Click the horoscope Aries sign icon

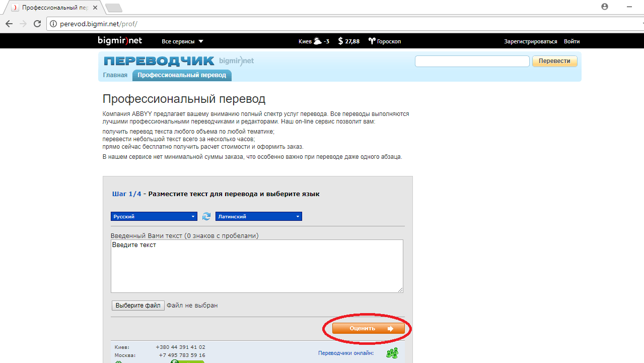pos(372,41)
